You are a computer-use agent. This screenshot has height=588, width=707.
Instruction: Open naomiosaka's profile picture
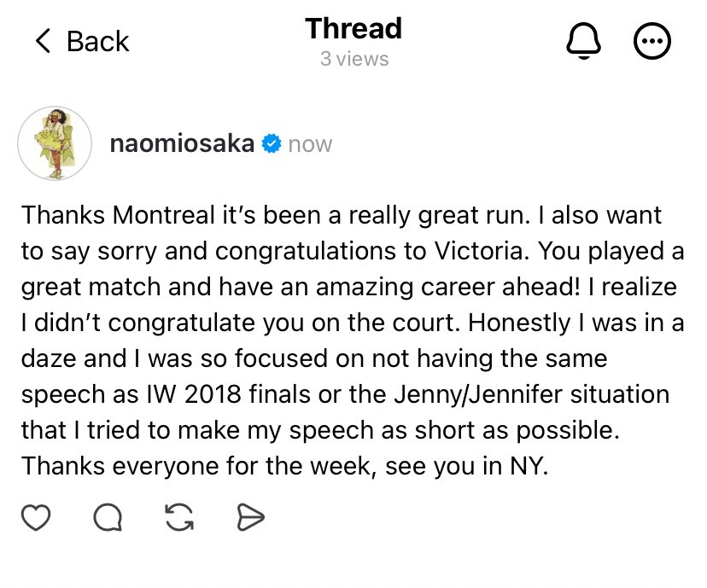55,143
